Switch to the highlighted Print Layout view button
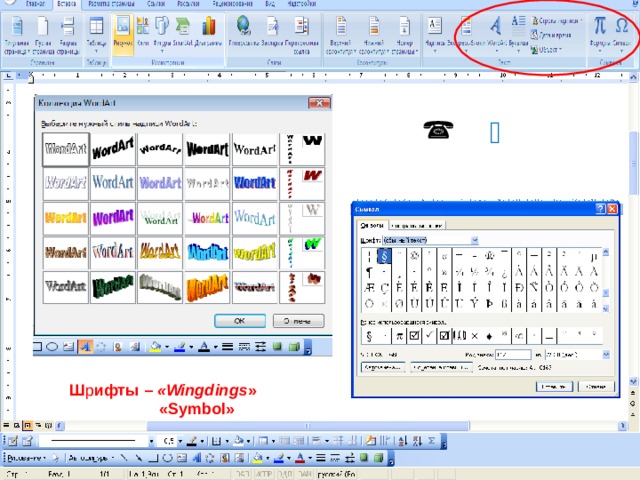The width and height of the screenshot is (640, 480). pos(27,426)
